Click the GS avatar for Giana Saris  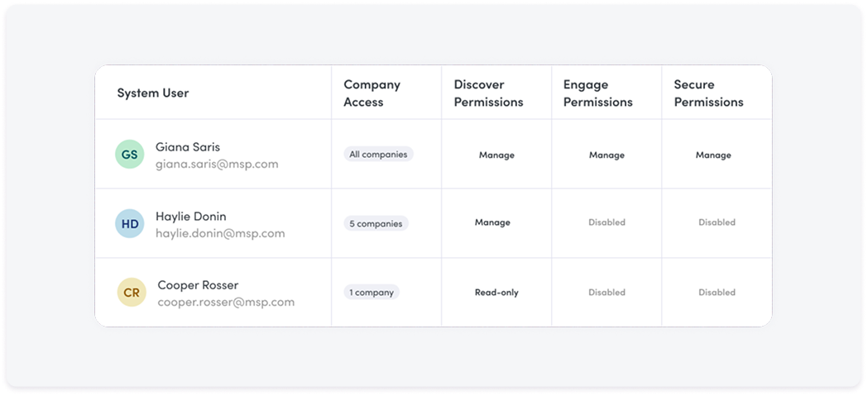point(130,155)
